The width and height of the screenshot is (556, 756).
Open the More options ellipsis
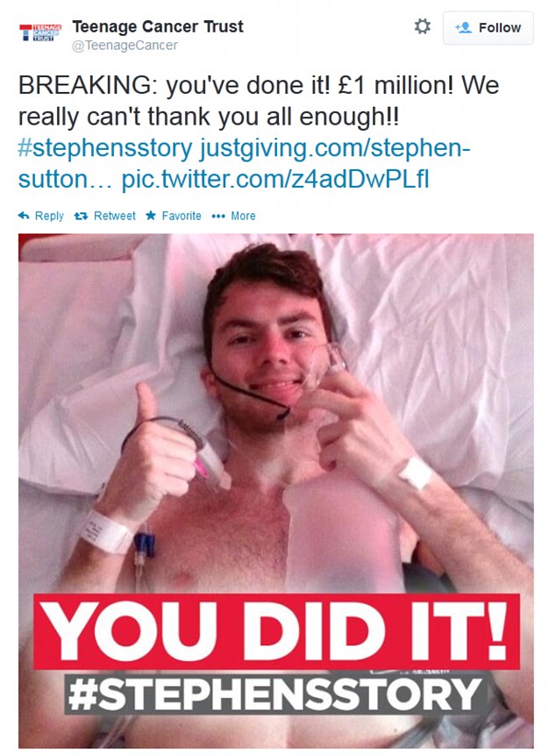218,216
